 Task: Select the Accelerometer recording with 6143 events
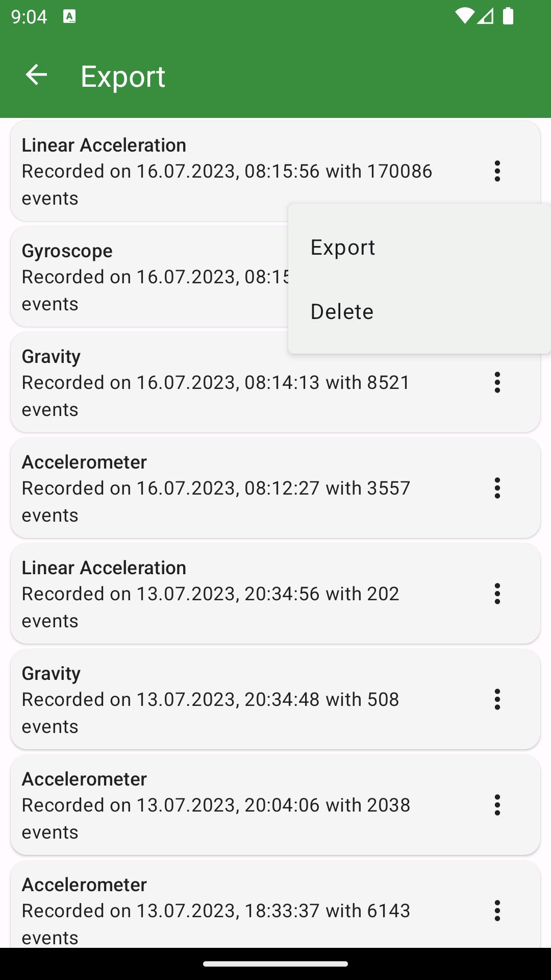275,904
